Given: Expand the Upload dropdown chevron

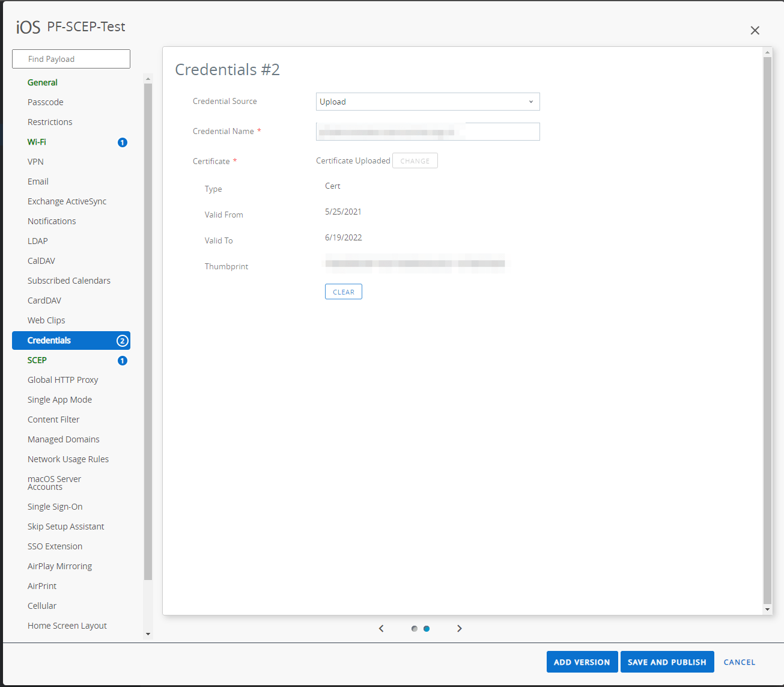Looking at the screenshot, I should point(530,102).
